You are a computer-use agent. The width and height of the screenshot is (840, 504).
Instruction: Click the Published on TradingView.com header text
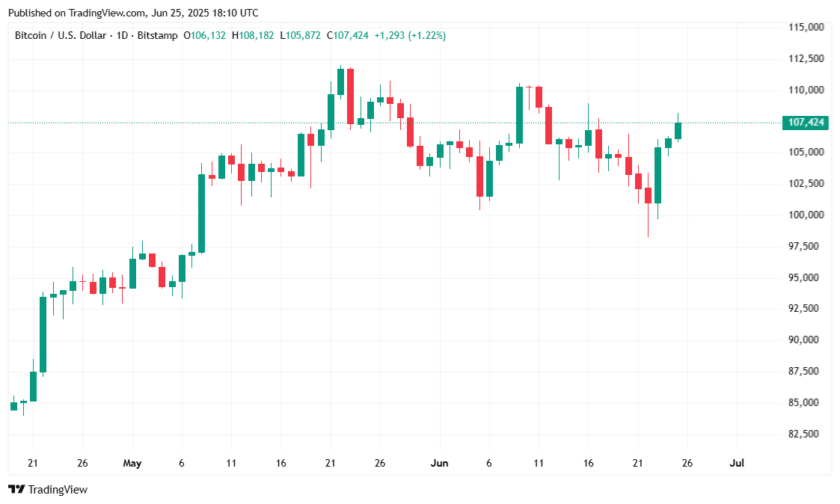coord(133,13)
